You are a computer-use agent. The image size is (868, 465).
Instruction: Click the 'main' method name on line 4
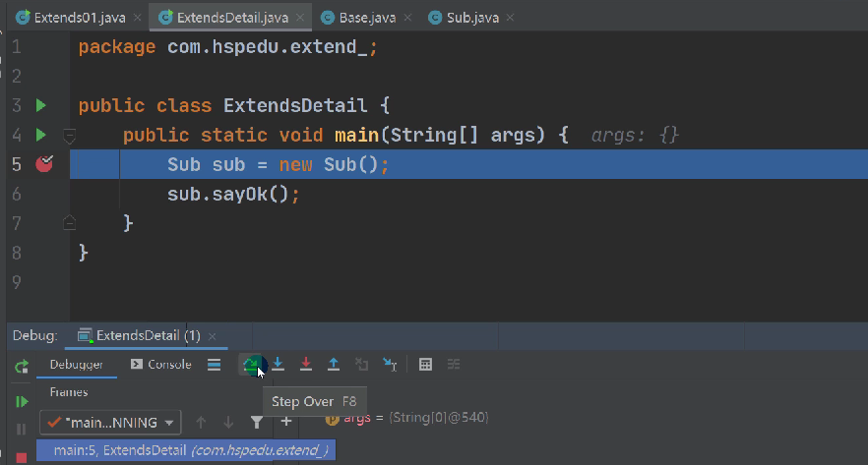[x=356, y=135]
